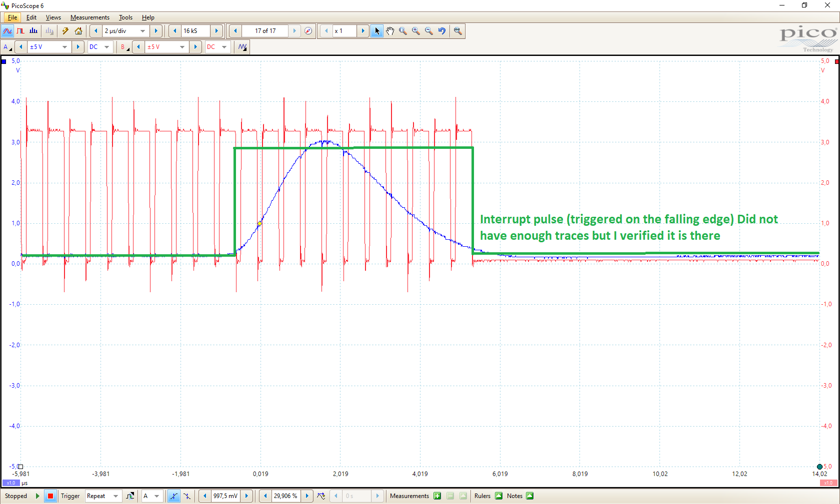Open trigger source channel A dropdown
The image size is (840, 504).
click(x=156, y=496)
